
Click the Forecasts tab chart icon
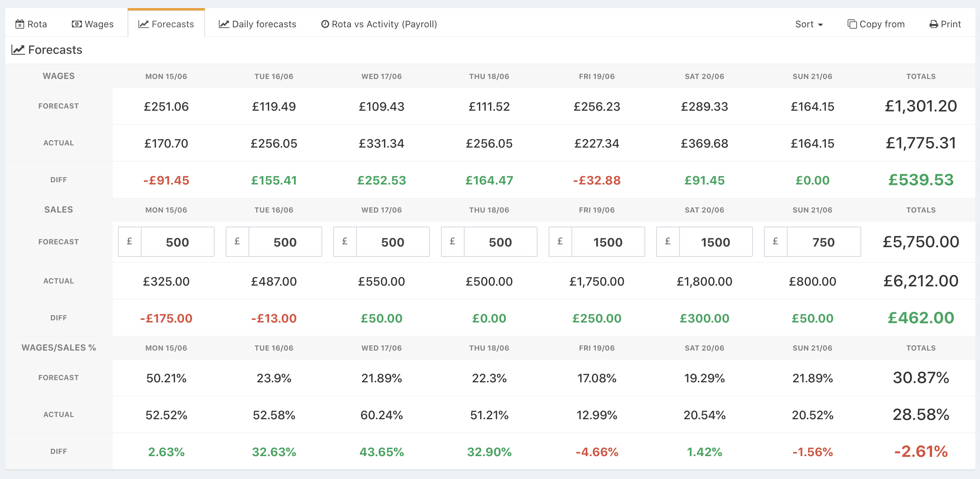[x=143, y=24]
